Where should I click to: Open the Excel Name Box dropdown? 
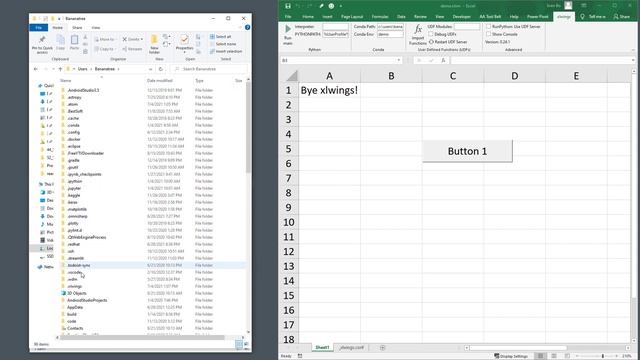pyautogui.click(x=399, y=60)
